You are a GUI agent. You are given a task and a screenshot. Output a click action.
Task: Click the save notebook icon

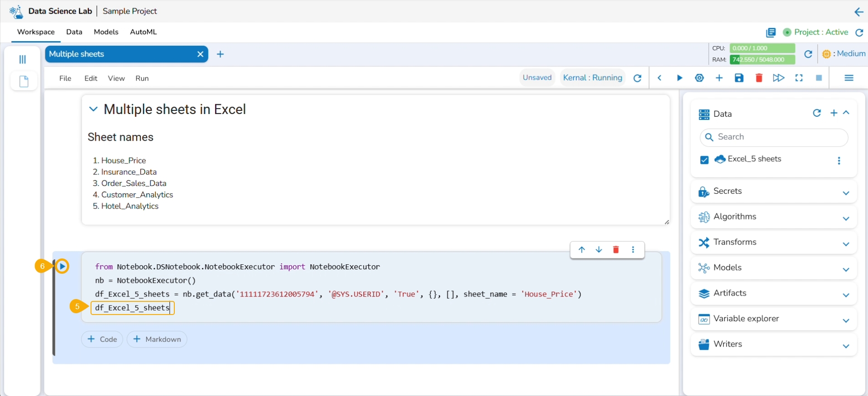tap(739, 78)
